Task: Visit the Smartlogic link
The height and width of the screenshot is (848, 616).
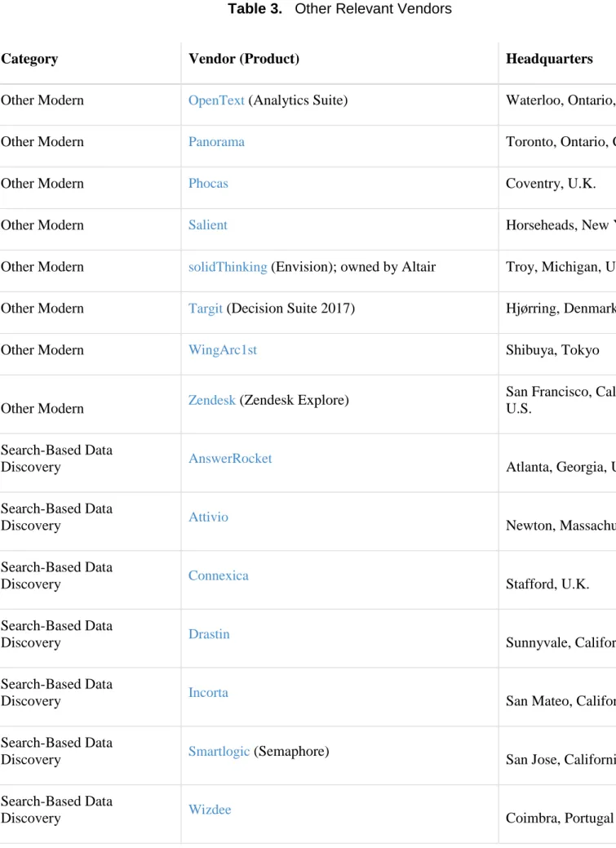Action: point(219,751)
